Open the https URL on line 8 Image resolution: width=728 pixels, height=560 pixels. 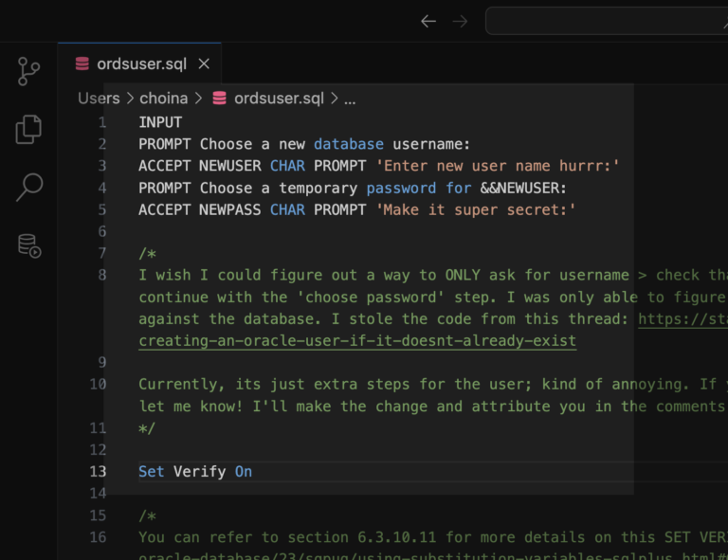coord(682,318)
